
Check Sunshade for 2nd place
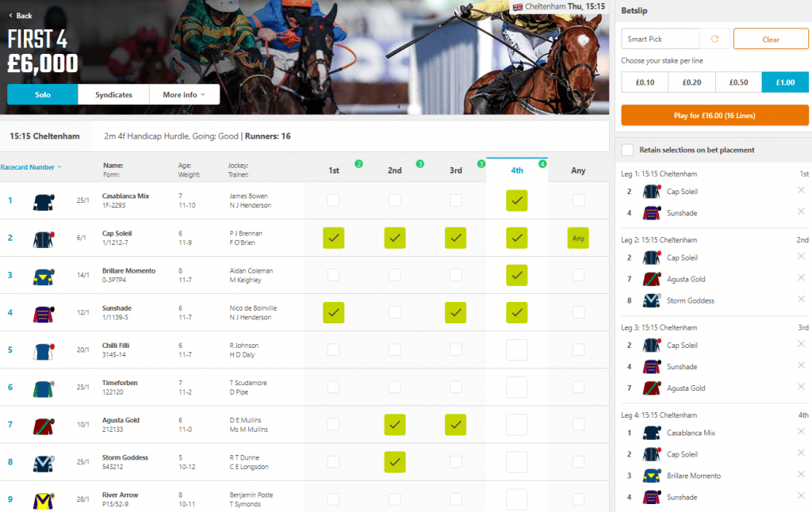pos(394,312)
